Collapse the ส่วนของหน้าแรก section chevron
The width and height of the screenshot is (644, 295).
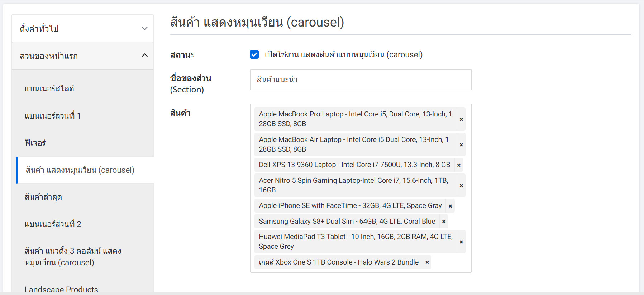pyautogui.click(x=144, y=56)
